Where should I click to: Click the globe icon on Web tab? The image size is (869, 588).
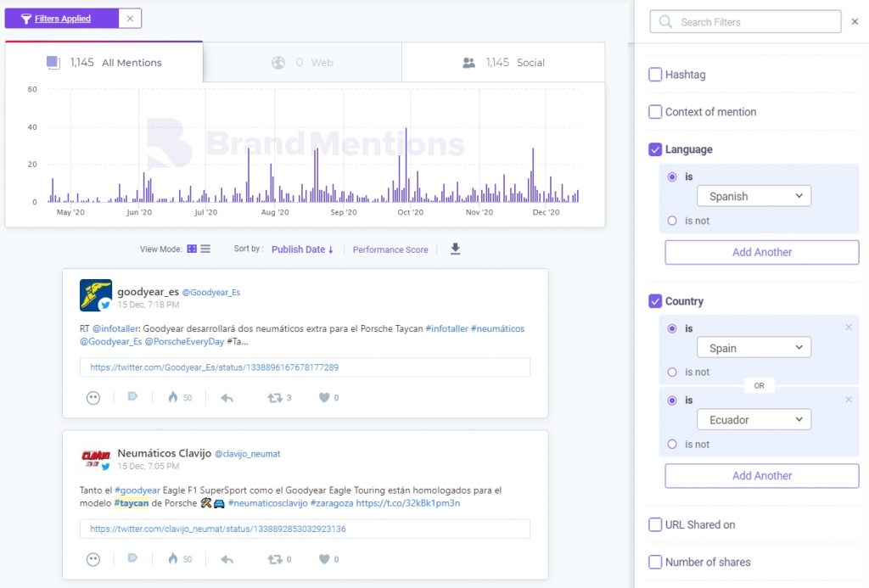[278, 63]
